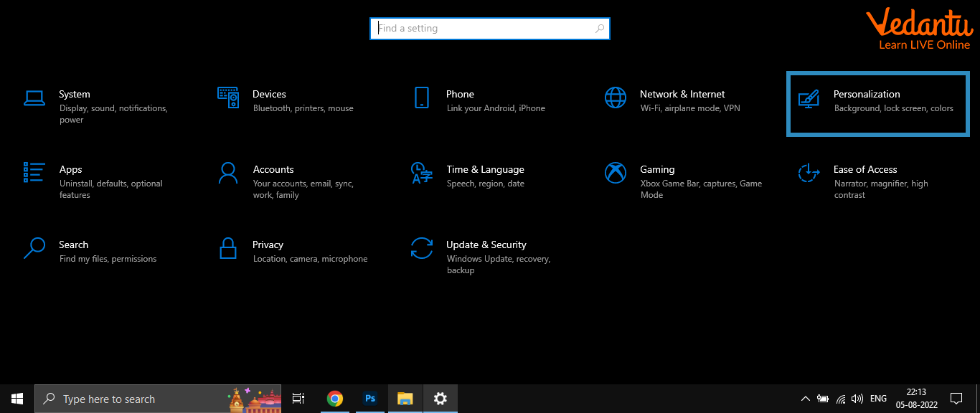Open the Privacy padlock icon
The width and height of the screenshot is (980, 413).
tap(228, 248)
